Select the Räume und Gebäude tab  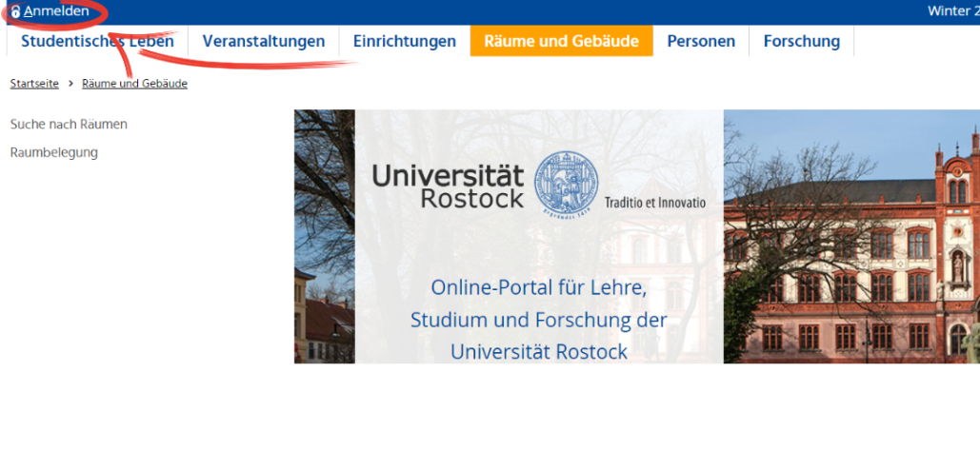pos(561,41)
